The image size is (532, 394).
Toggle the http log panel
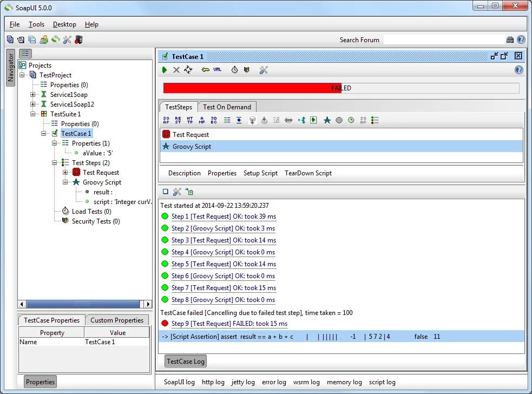(x=213, y=382)
